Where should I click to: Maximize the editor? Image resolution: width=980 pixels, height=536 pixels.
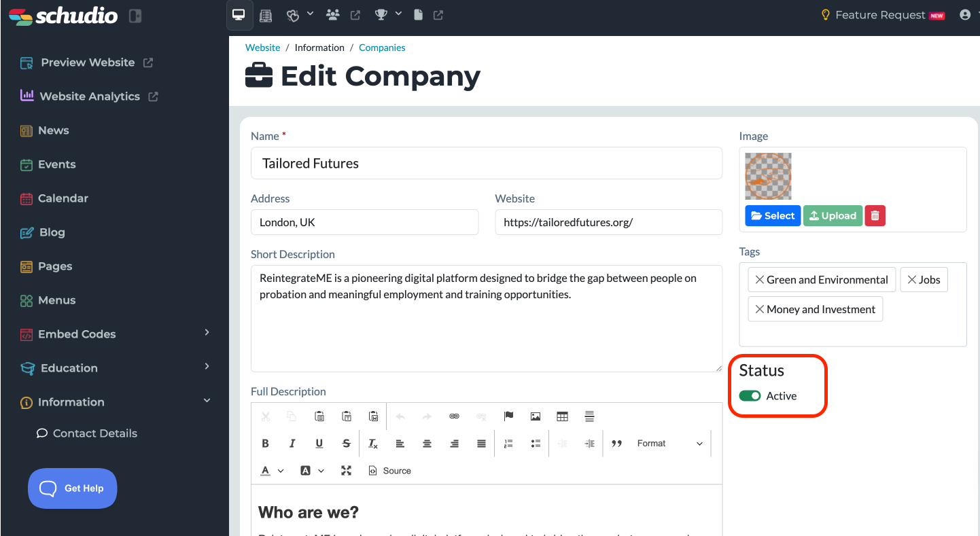tap(347, 471)
